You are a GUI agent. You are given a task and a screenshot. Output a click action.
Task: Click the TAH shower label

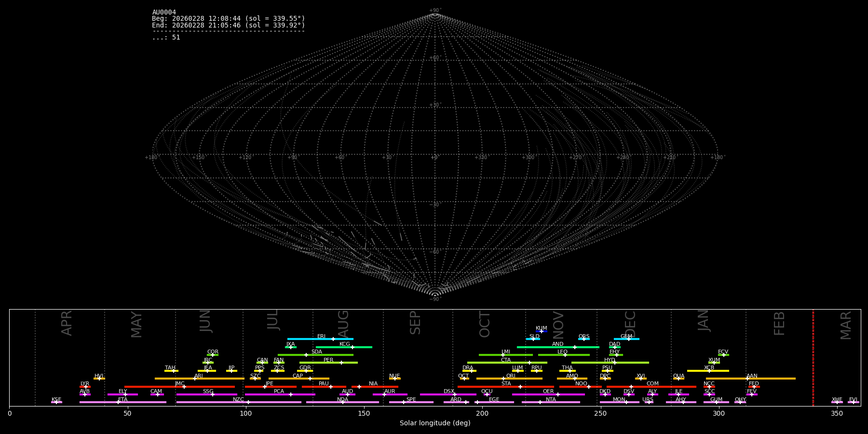click(x=170, y=368)
